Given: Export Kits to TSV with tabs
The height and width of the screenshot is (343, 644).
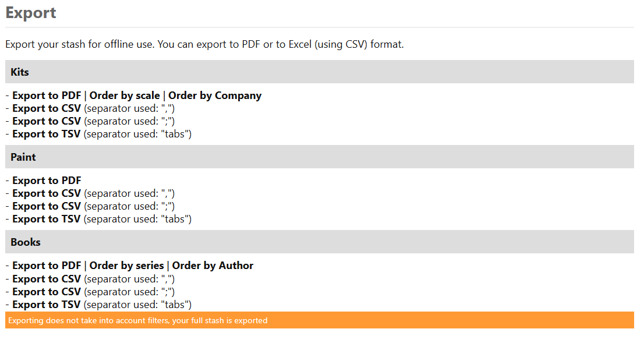Looking at the screenshot, I should (47, 134).
